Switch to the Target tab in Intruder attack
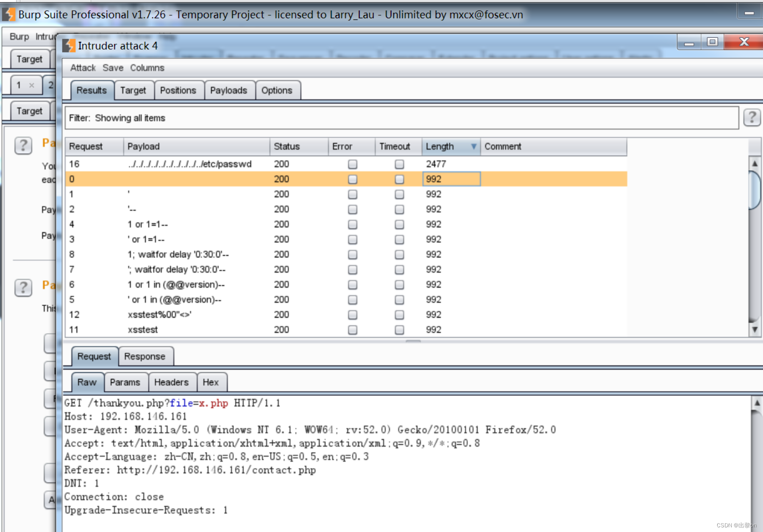763x532 pixels. pyautogui.click(x=133, y=90)
